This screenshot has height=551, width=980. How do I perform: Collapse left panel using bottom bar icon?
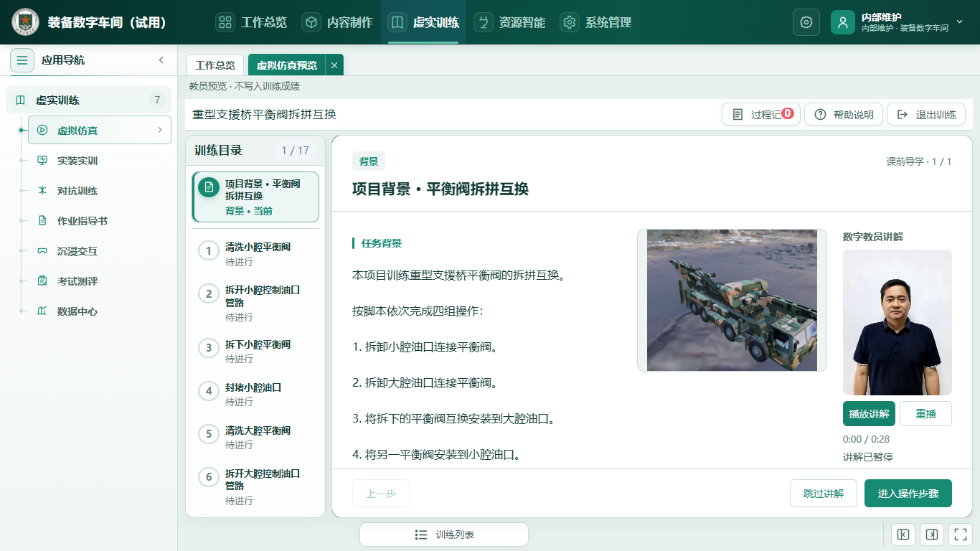903,534
